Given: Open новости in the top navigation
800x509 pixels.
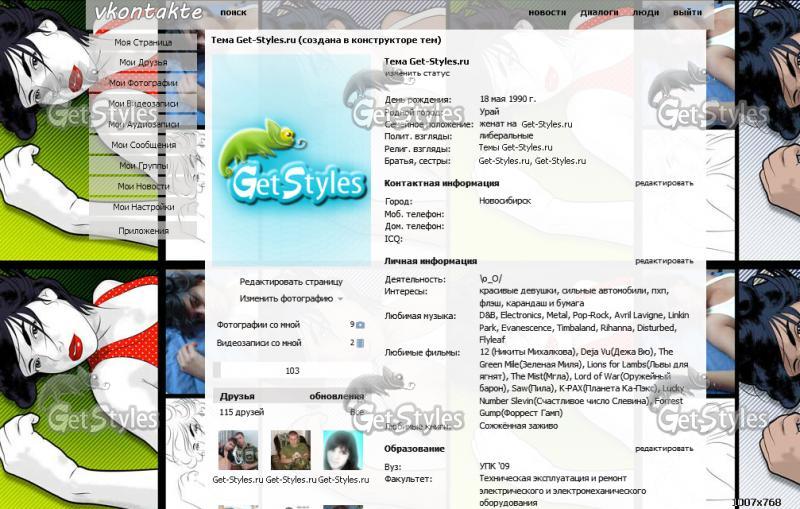Looking at the screenshot, I should pyautogui.click(x=546, y=13).
